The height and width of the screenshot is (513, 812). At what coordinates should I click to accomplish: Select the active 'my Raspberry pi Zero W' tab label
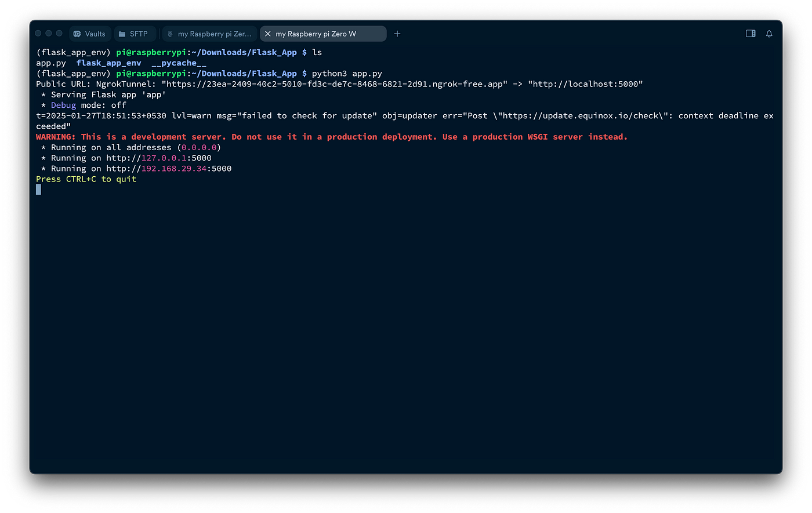coord(316,34)
